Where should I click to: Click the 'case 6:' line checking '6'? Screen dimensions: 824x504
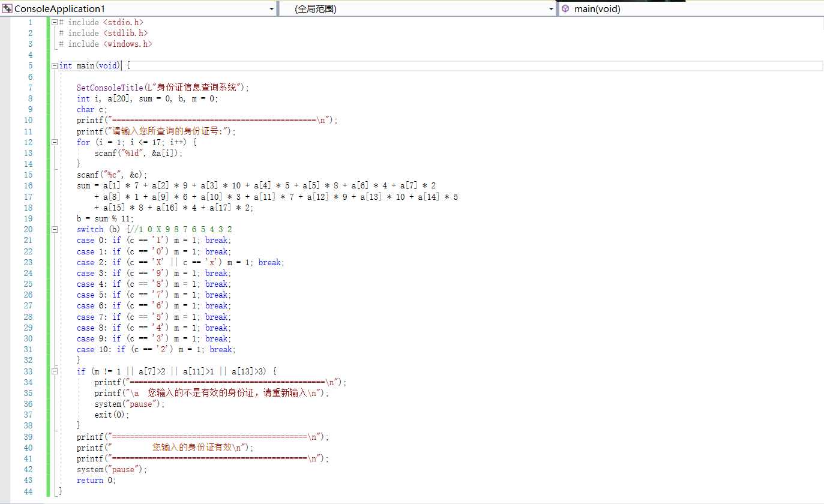coord(154,305)
